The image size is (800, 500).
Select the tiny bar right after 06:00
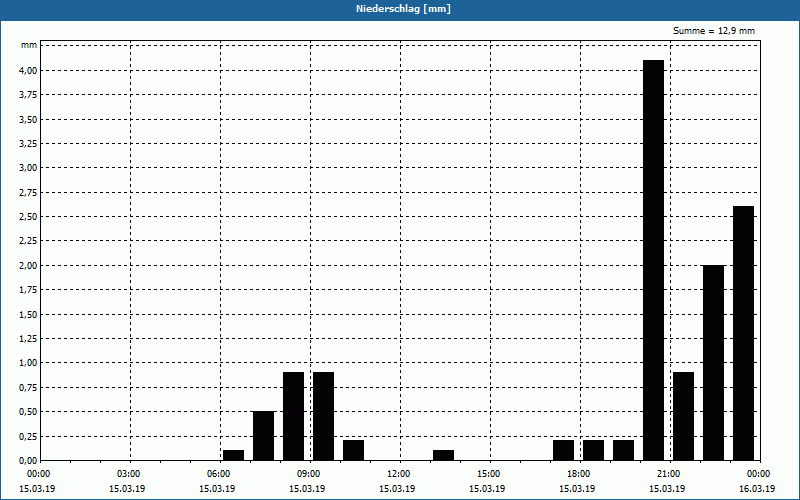pyautogui.click(x=233, y=455)
